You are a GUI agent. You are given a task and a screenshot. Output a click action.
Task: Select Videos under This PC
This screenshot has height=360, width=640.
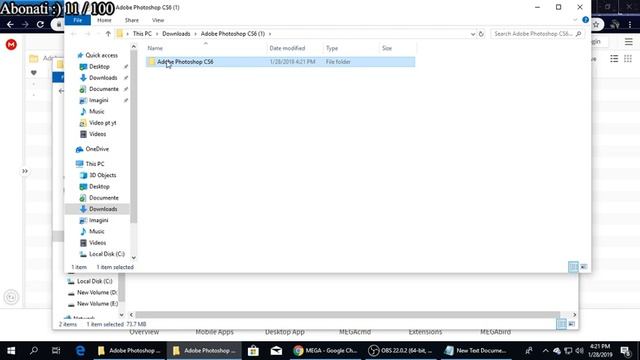click(x=98, y=242)
